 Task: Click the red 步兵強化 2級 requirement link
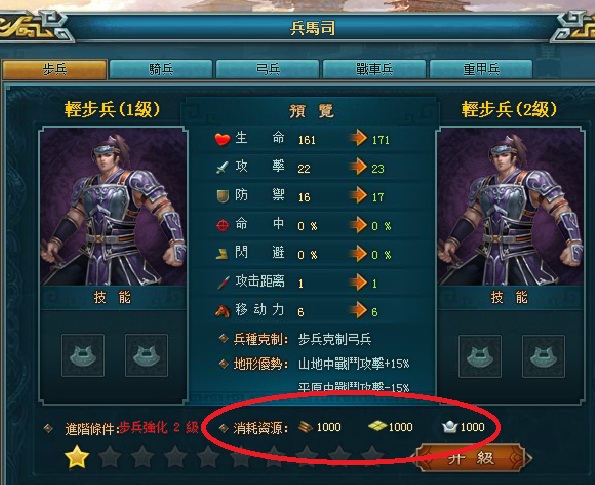tap(159, 428)
